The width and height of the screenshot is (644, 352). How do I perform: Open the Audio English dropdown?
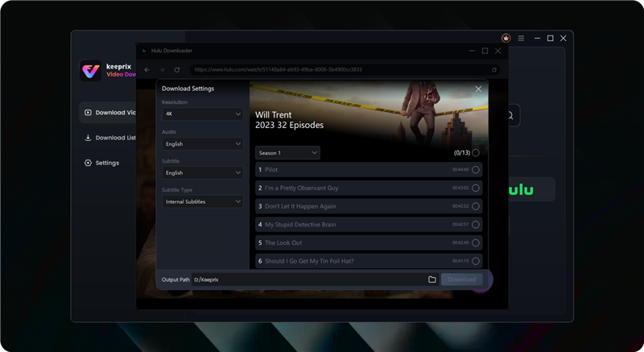pyautogui.click(x=203, y=143)
